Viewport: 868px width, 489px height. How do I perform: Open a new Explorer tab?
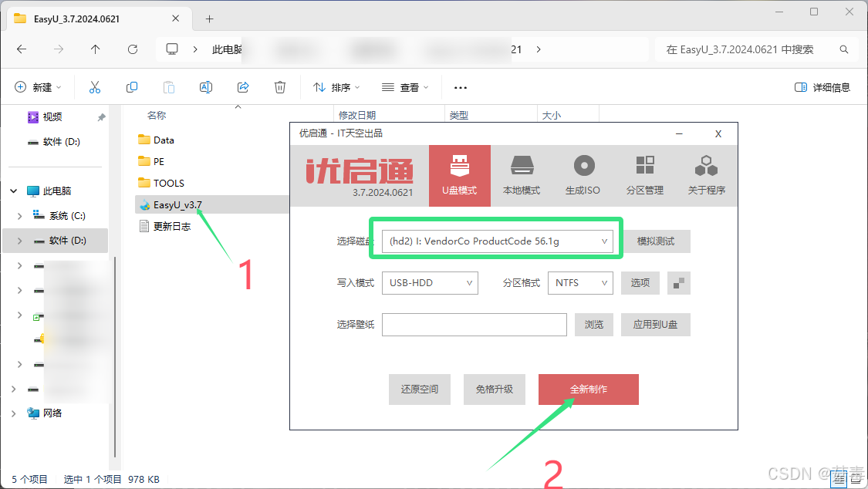(209, 19)
